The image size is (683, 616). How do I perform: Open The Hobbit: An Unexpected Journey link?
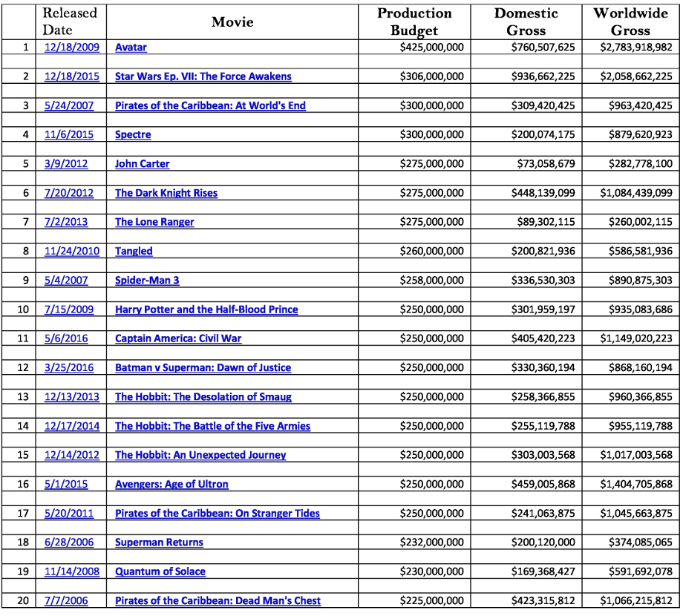point(200,454)
